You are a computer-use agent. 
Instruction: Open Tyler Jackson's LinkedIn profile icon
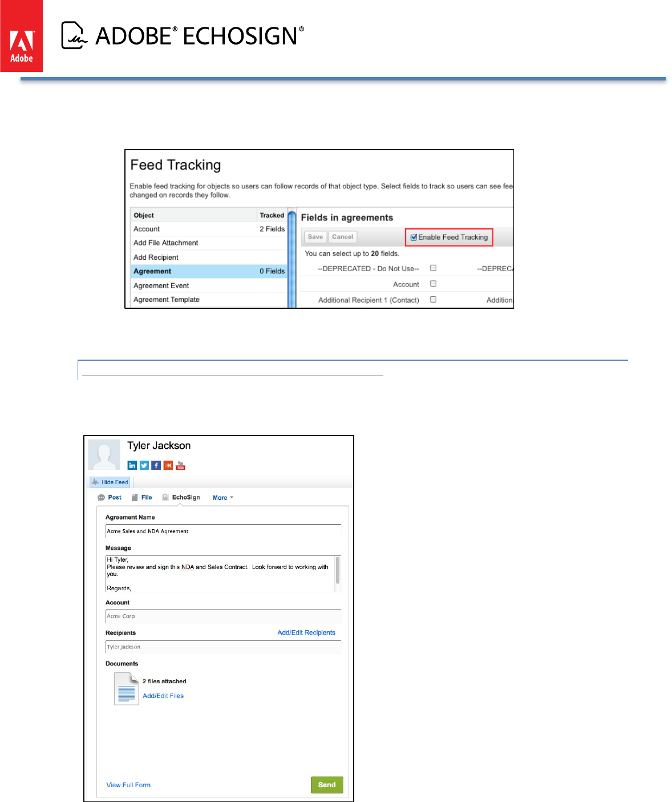(x=132, y=465)
